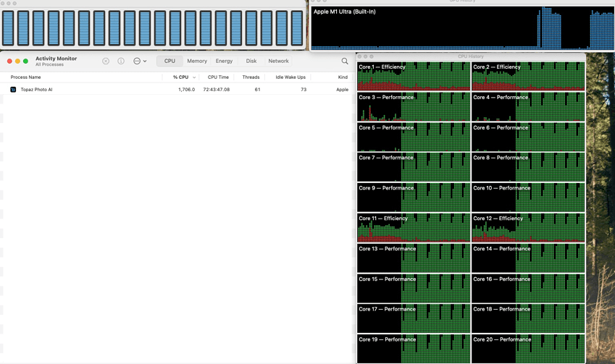Screen dimensions: 615x364
Task: Click Core 17 Performance graph in CPU History
Action: click(414, 318)
